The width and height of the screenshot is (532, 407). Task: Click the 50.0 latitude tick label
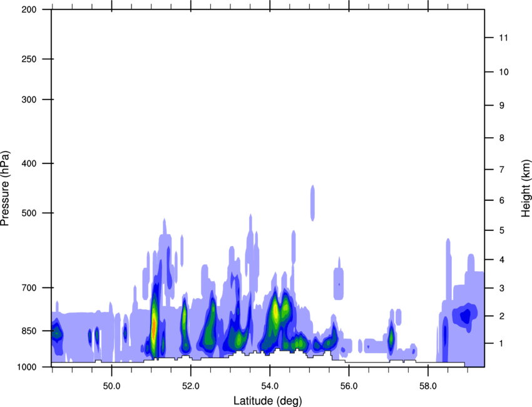[111, 386]
